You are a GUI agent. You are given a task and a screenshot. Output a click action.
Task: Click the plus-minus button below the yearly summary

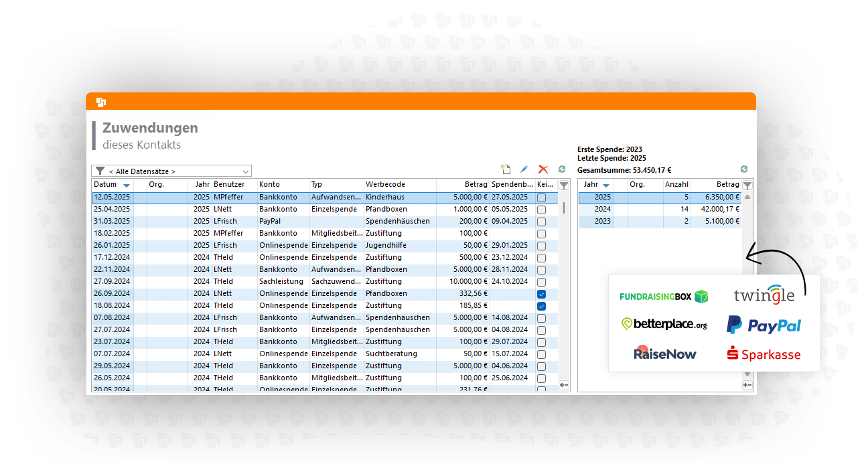(747, 385)
